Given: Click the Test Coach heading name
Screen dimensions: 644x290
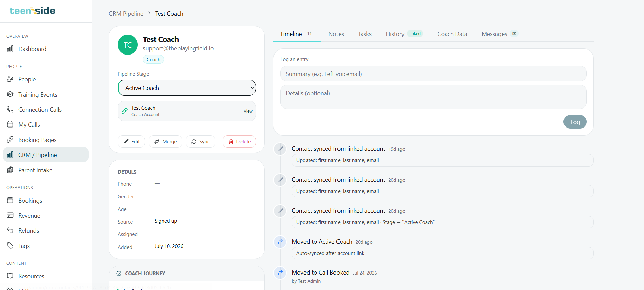Looking at the screenshot, I should point(161,39).
